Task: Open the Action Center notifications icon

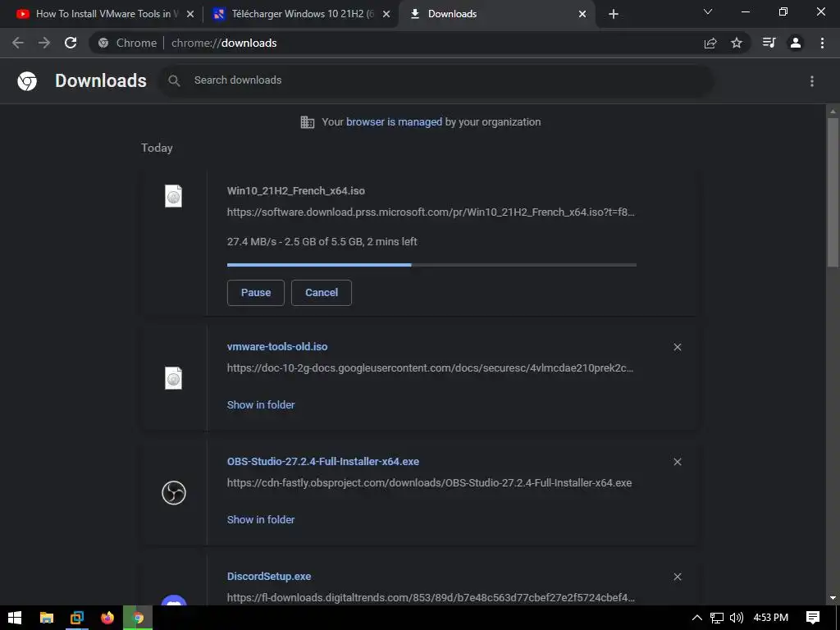Action: pos(813,618)
